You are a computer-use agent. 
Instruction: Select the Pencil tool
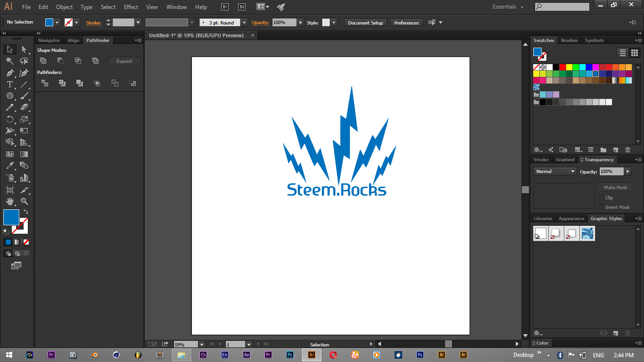point(9,107)
